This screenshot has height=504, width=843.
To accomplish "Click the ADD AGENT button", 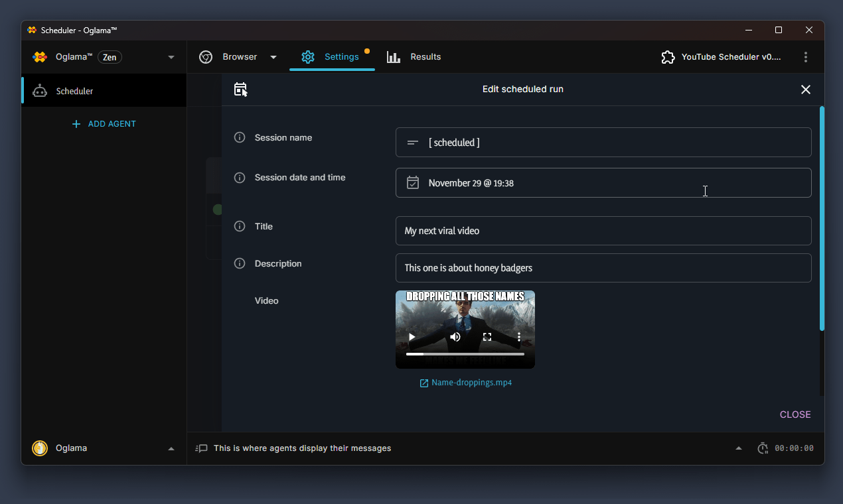I will [x=104, y=124].
